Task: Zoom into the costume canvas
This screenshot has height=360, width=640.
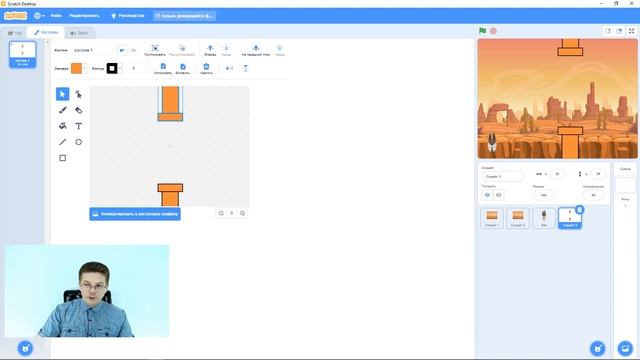Action: (242, 213)
